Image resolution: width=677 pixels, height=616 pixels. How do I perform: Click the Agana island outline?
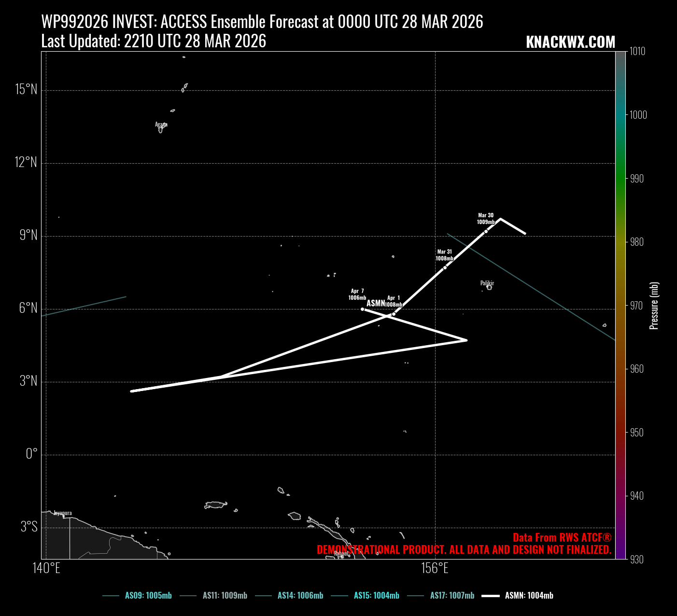pyautogui.click(x=161, y=128)
